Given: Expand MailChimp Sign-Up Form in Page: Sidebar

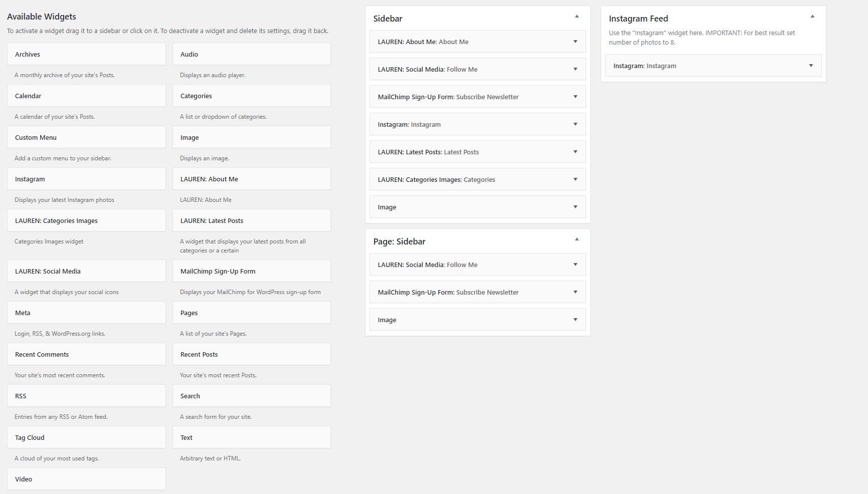Looking at the screenshot, I should tap(575, 292).
